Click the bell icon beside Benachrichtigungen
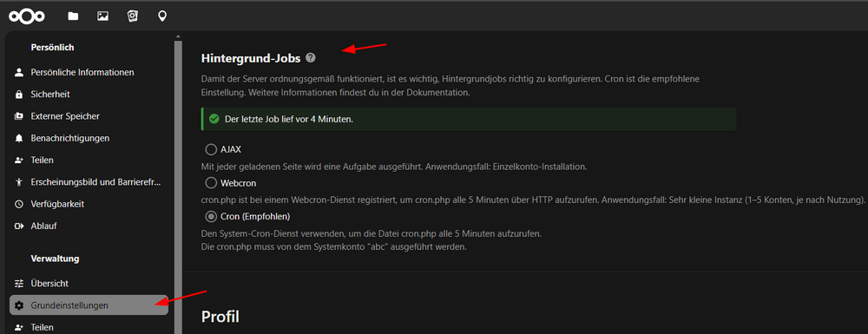Viewport: 868px width, 334px height. coord(19,138)
